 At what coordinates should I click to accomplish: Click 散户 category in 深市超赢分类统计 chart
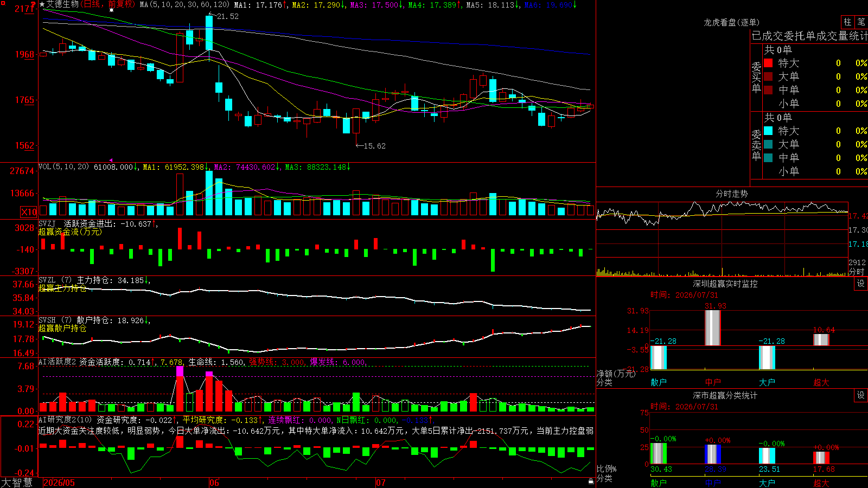click(x=659, y=483)
